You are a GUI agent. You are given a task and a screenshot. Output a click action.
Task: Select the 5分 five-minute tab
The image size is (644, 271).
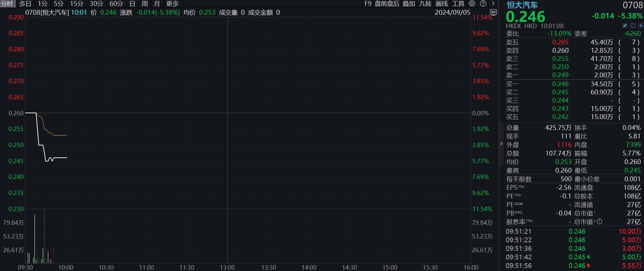tap(59, 4)
